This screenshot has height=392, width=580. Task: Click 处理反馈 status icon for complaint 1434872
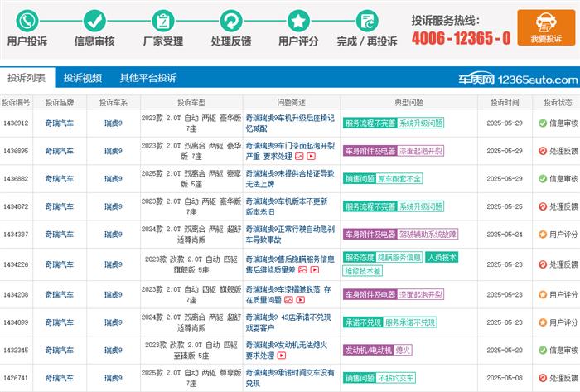click(543, 206)
